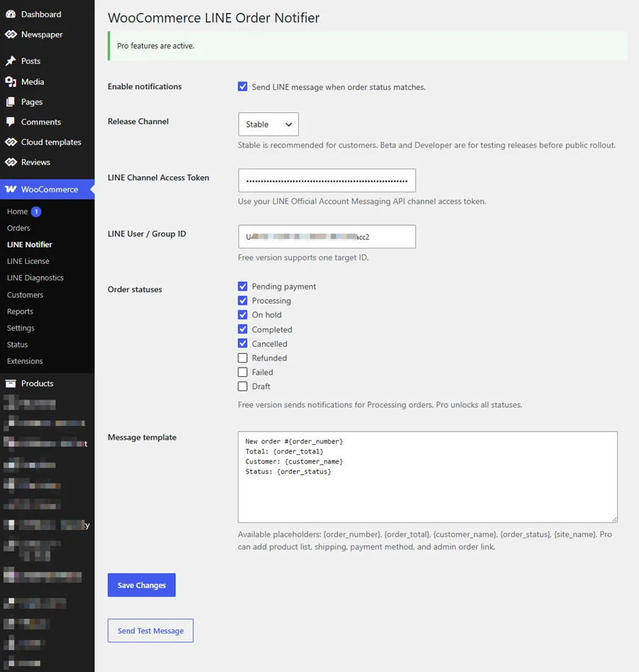
Task: Enable the Refunded status checkbox
Action: [x=243, y=358]
